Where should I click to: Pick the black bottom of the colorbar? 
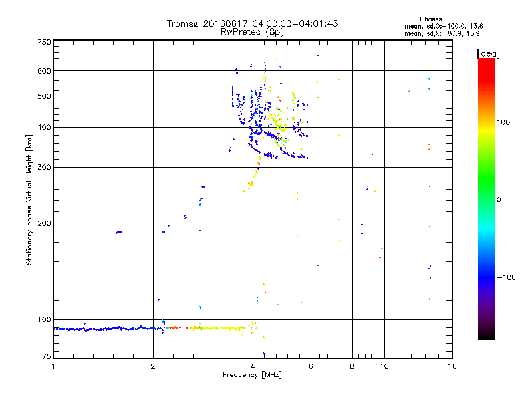click(486, 336)
